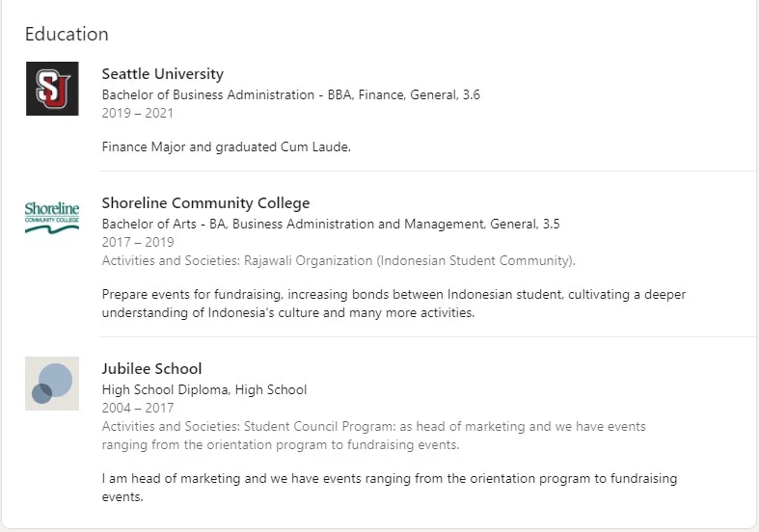Click the Shoreline Community College logo

coord(52,218)
